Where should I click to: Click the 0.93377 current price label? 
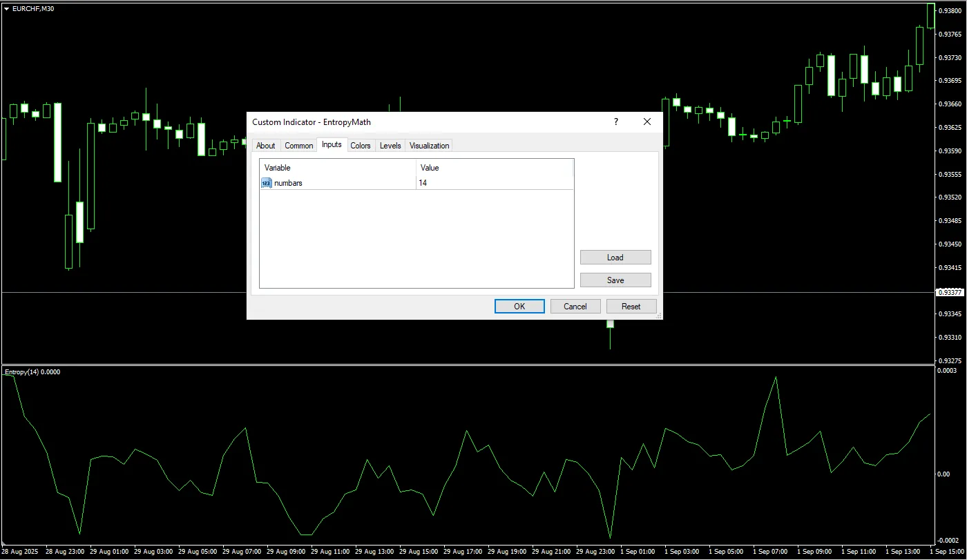tap(949, 293)
